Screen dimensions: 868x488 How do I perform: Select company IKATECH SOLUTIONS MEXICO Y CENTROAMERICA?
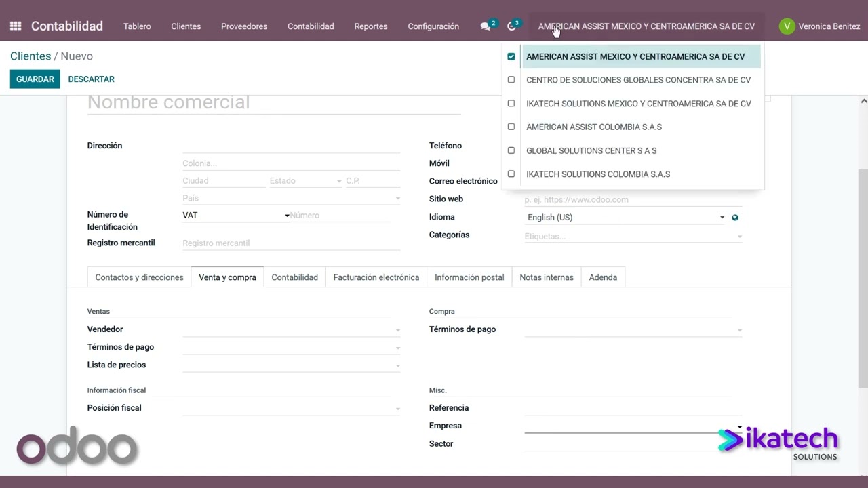[639, 104]
